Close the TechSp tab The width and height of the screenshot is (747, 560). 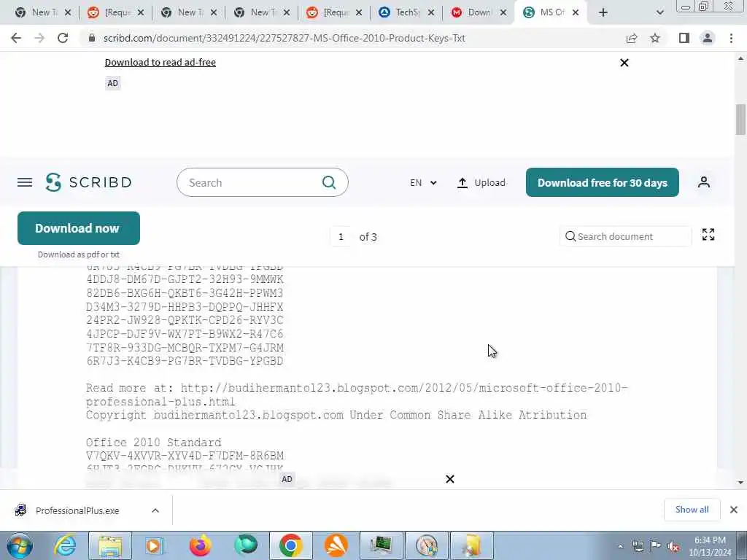[430, 12]
